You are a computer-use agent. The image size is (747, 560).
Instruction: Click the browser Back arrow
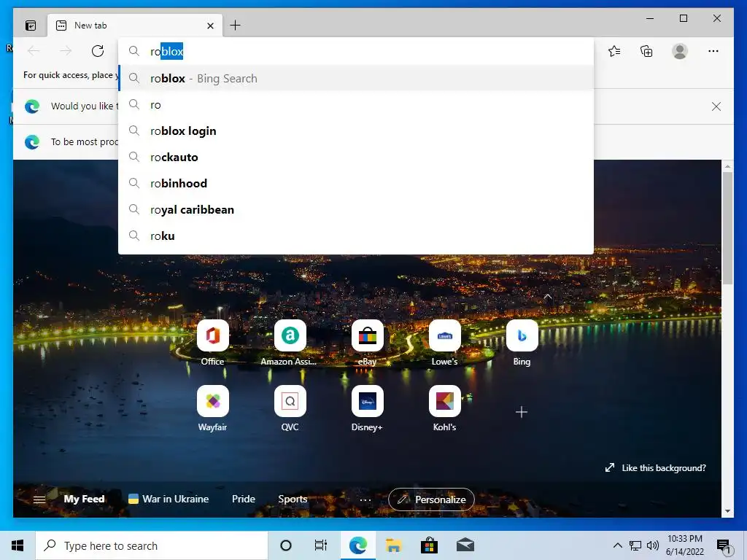34,51
